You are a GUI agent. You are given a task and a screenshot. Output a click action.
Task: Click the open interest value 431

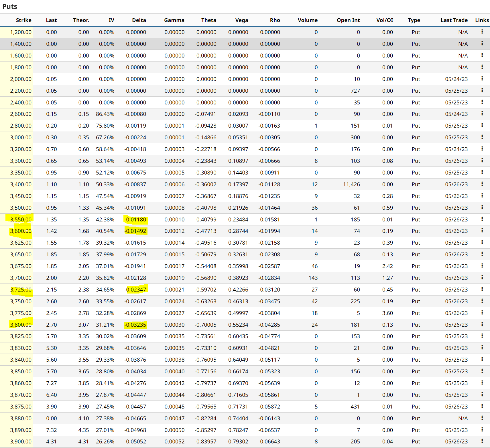(355, 407)
